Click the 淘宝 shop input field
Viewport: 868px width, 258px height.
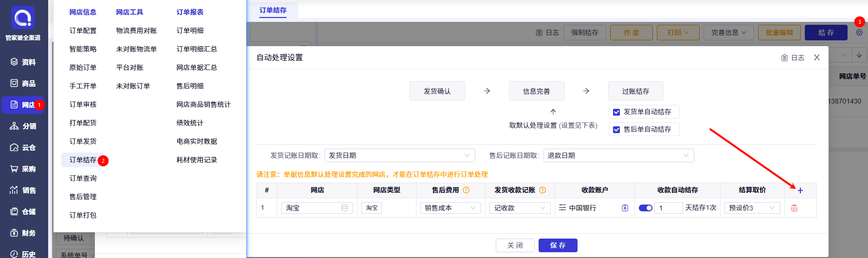(x=317, y=208)
